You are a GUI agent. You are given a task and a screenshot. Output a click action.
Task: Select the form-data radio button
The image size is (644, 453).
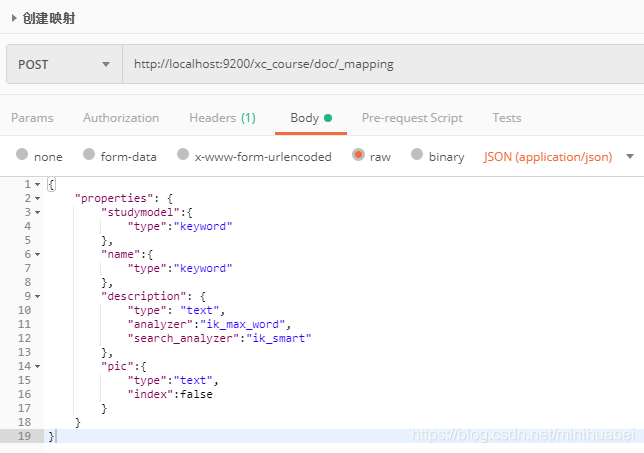click(x=89, y=154)
